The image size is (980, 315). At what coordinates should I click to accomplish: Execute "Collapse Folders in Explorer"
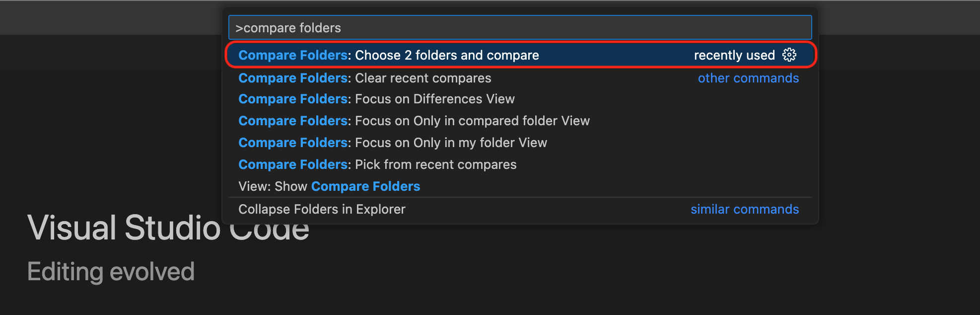(x=322, y=209)
